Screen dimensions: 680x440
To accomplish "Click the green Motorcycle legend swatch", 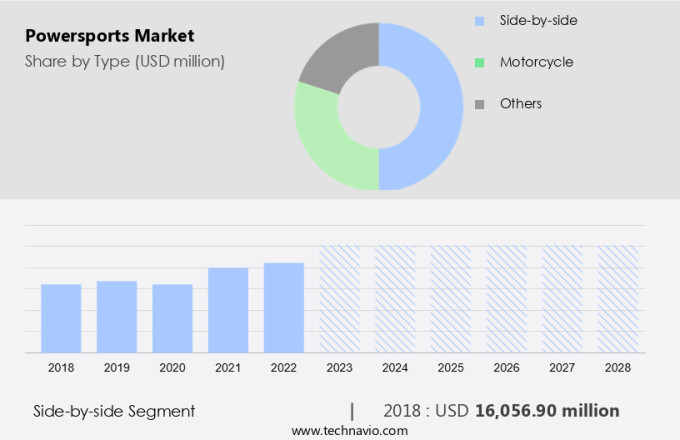I will pyautogui.click(x=480, y=62).
